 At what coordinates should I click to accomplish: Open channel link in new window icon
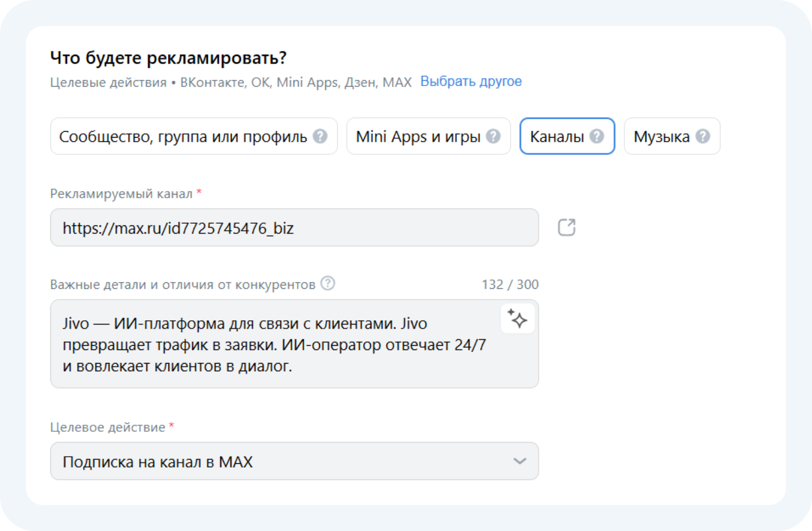coord(567,228)
